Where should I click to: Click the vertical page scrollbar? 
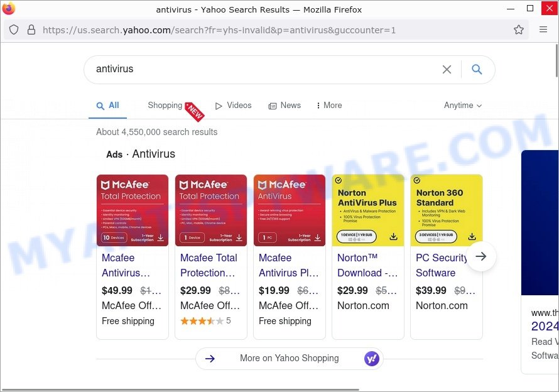556,60
